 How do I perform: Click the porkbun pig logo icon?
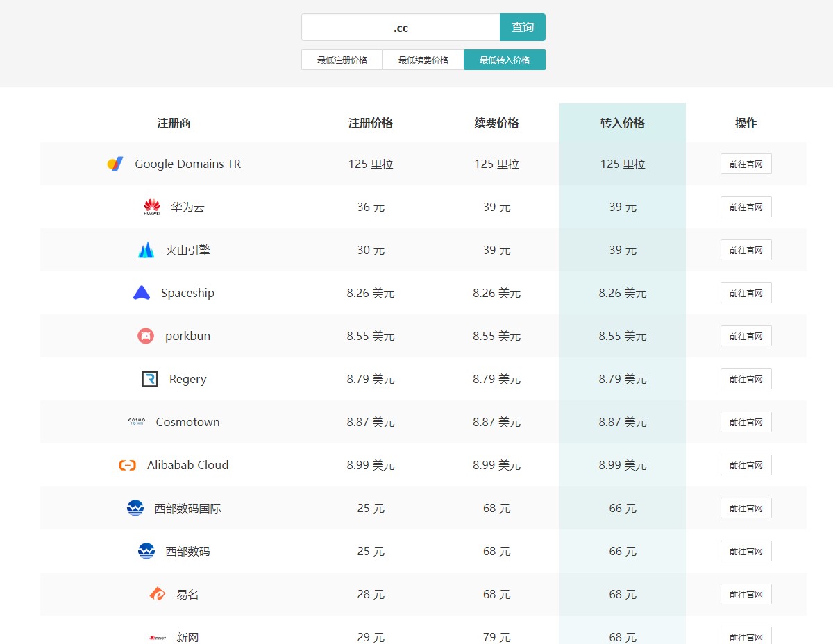[x=146, y=336]
